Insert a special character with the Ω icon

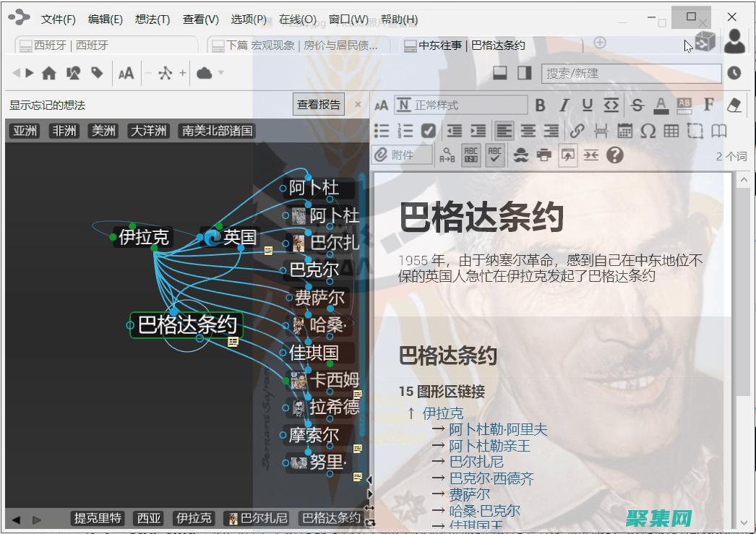click(x=648, y=132)
